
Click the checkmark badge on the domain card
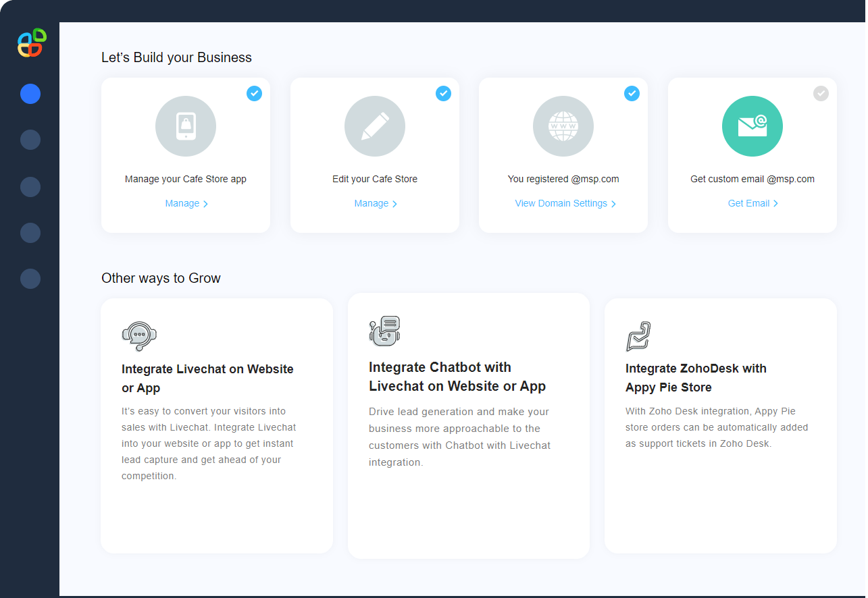tap(632, 93)
